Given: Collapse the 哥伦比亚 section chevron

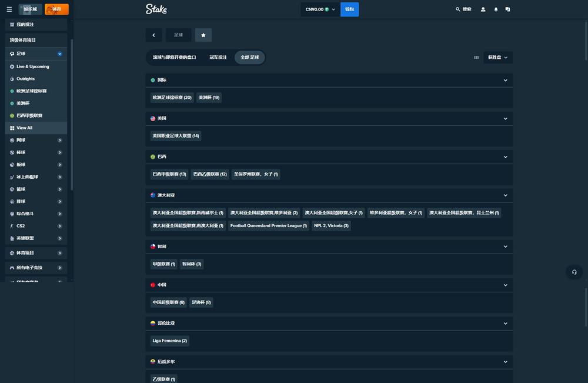Looking at the screenshot, I should pos(505,324).
